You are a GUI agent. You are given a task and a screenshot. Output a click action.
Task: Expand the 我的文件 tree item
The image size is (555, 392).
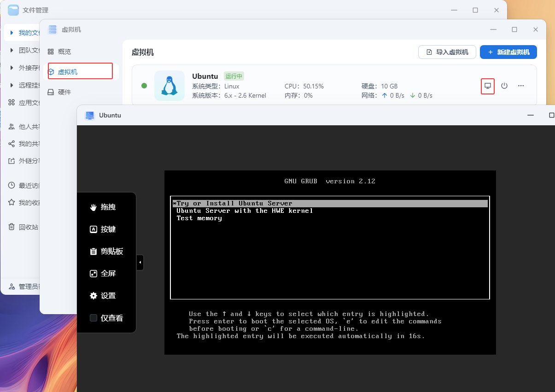pyautogui.click(x=12, y=33)
